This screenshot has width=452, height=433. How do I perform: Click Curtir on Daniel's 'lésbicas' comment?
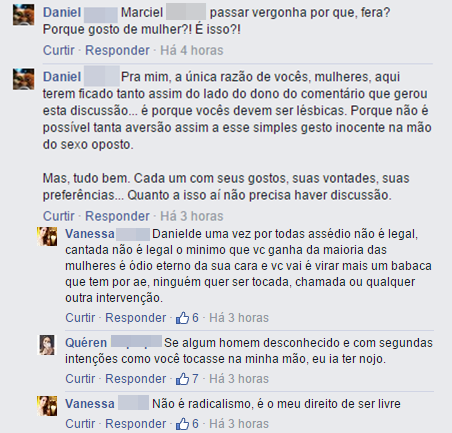(59, 216)
